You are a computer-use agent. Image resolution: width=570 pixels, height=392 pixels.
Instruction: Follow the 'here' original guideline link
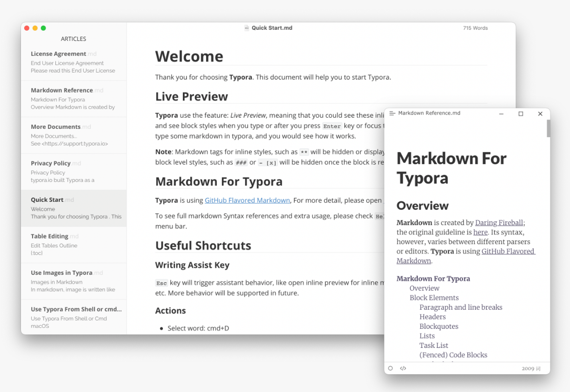pos(480,232)
